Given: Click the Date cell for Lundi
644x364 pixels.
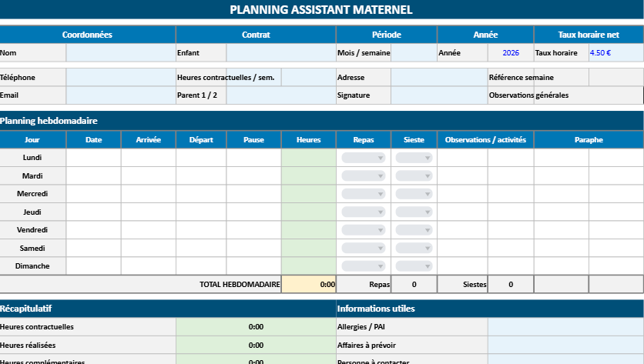Looking at the screenshot, I should tap(93, 158).
